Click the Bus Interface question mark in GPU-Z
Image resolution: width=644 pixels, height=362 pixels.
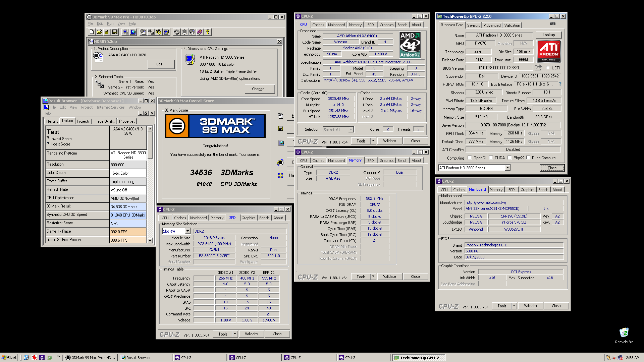560,84
